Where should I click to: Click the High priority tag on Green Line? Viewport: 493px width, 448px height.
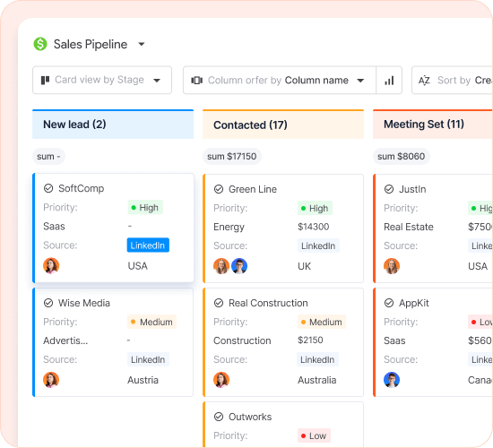pos(315,208)
